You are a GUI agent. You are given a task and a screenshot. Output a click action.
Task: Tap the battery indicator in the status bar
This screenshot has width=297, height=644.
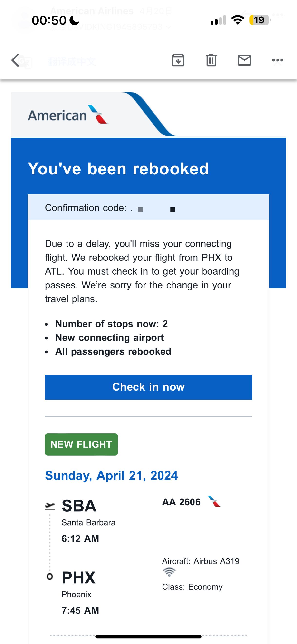pyautogui.click(x=259, y=20)
